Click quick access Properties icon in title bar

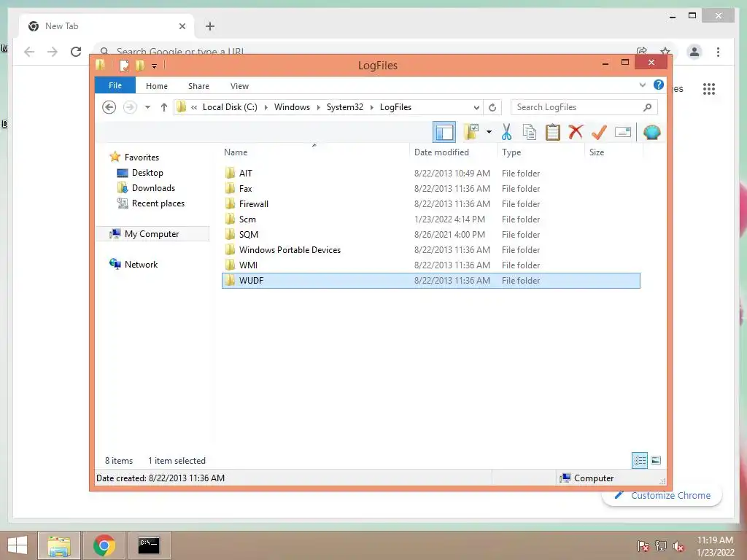pyautogui.click(x=124, y=65)
